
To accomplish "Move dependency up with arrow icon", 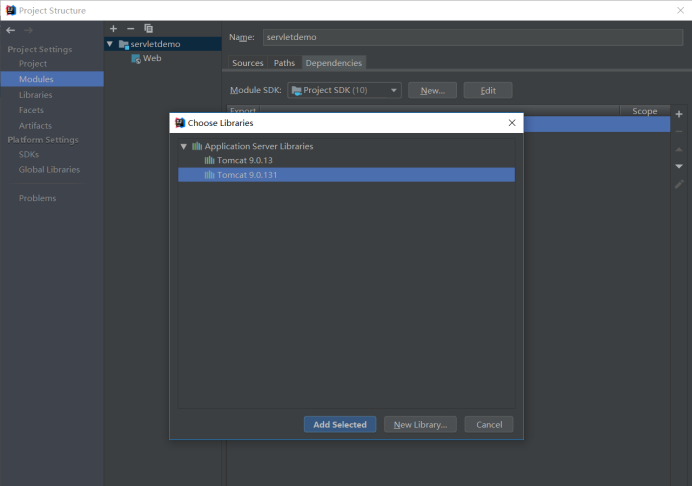I will pos(679,149).
